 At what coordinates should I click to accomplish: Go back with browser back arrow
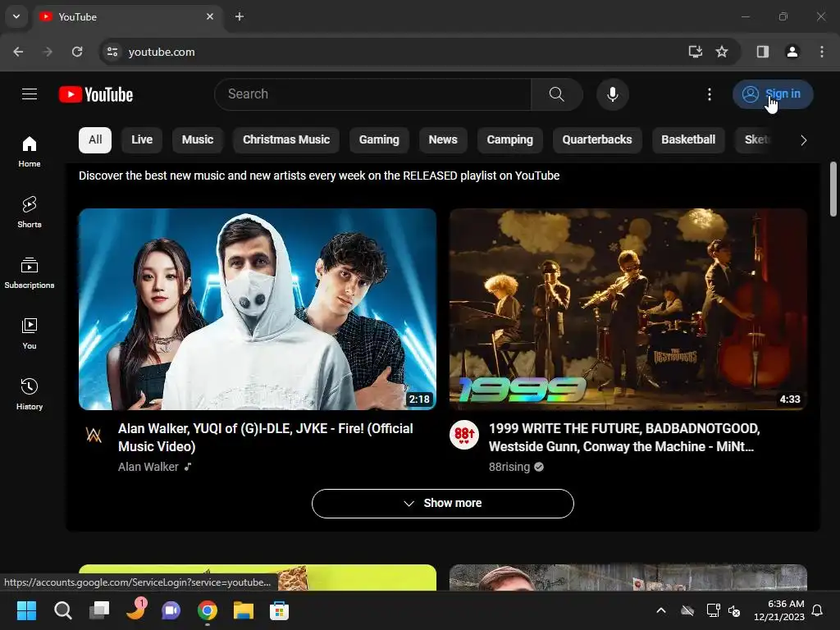click(x=18, y=52)
